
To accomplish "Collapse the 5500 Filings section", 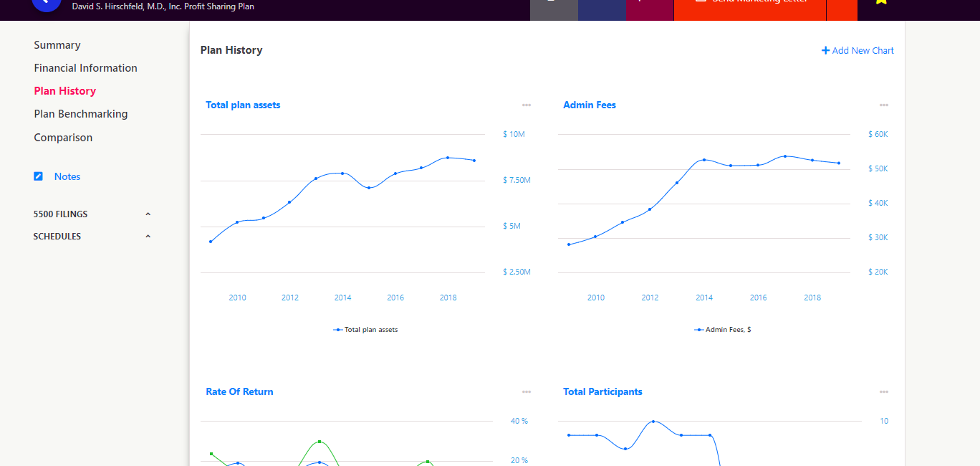I will [x=148, y=214].
